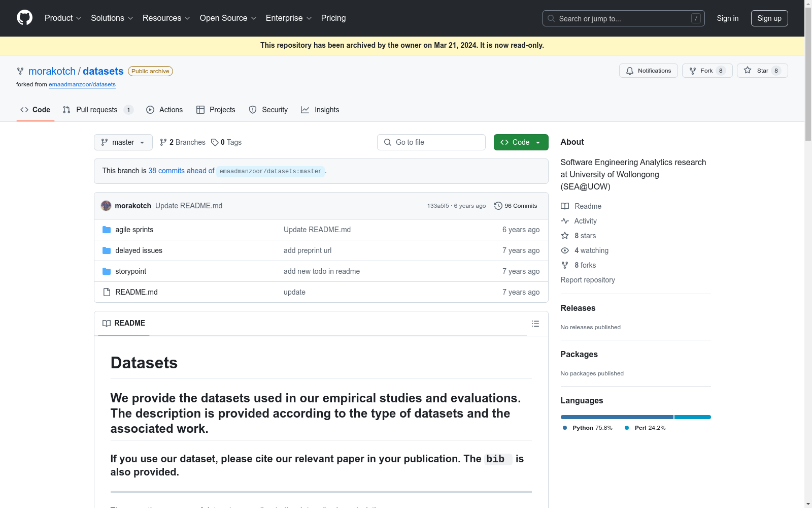Visit the Pricing page
Viewport: 812px width, 508px height.
click(333, 18)
